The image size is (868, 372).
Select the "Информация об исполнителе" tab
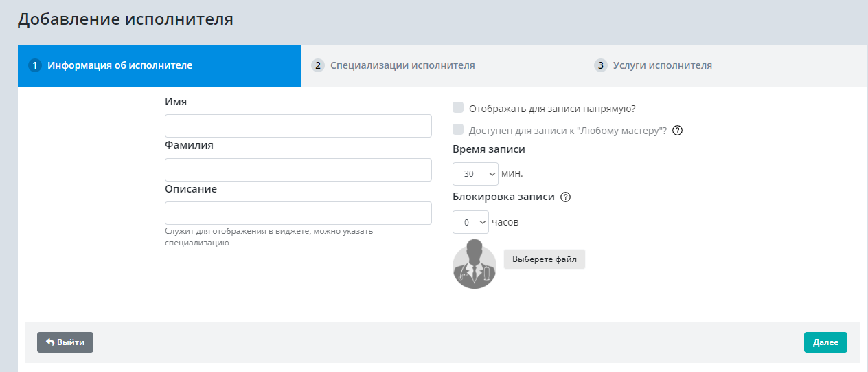click(119, 66)
